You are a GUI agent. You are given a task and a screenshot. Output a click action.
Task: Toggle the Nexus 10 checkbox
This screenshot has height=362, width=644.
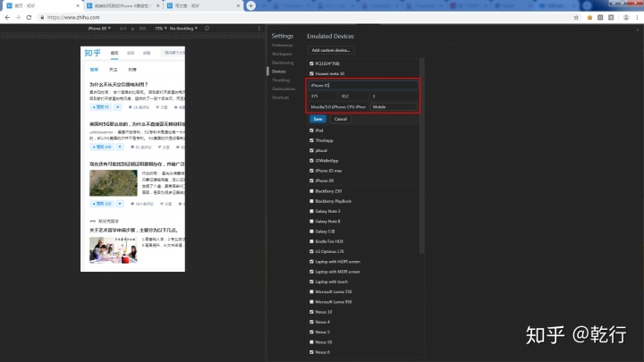tap(311, 312)
